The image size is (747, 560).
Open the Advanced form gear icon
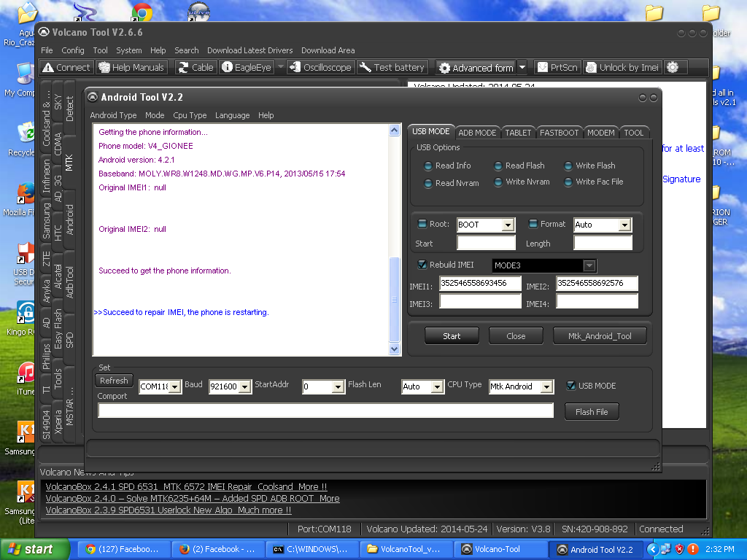pyautogui.click(x=444, y=68)
